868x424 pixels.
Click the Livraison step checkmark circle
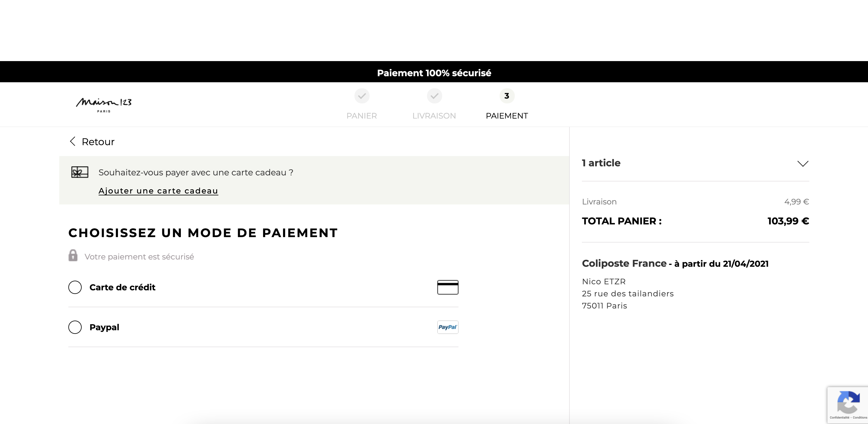pos(434,96)
